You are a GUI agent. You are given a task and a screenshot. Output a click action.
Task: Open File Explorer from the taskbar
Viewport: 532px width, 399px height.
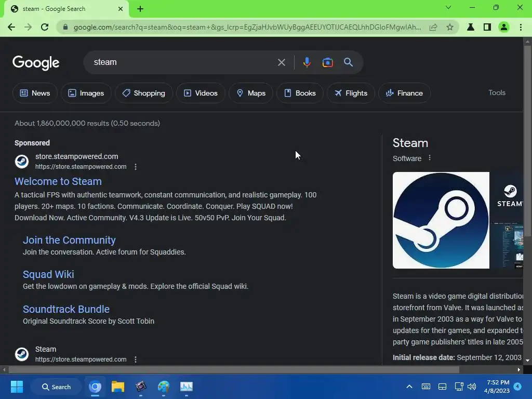point(118,387)
